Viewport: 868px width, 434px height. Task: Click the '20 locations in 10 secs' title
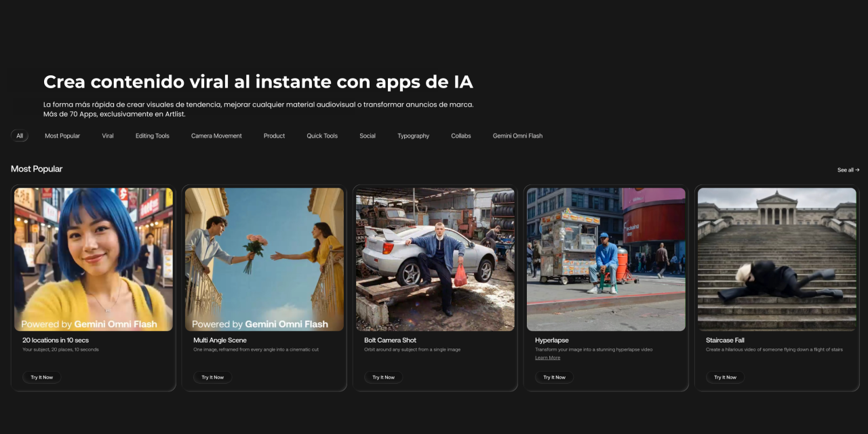point(56,340)
